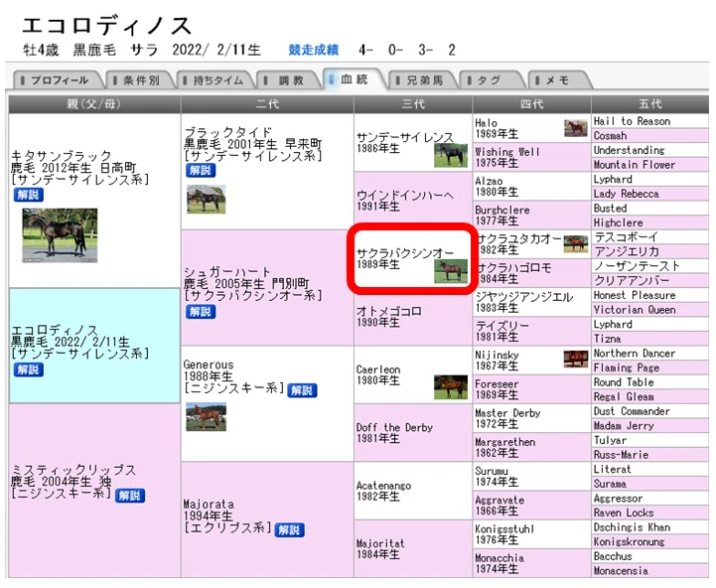This screenshot has height=588, width=716.
Task: Select シュガーハート name text
Action: point(227,272)
